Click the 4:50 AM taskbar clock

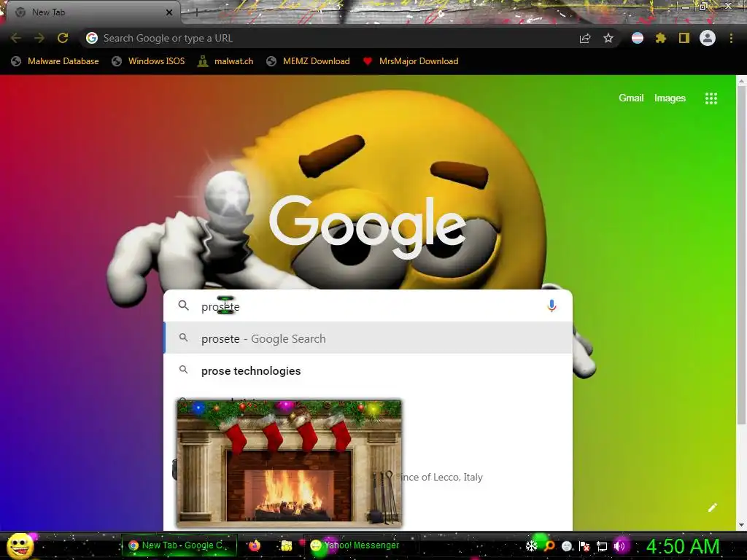683,546
